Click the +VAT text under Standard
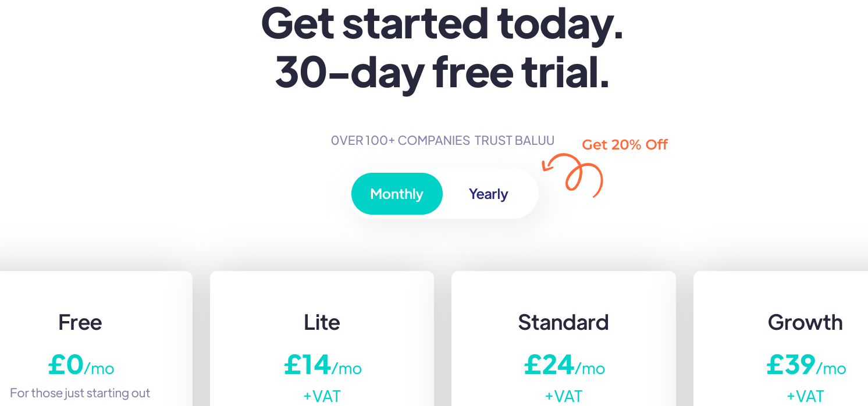Image resolution: width=868 pixels, height=406 pixels. click(563, 397)
